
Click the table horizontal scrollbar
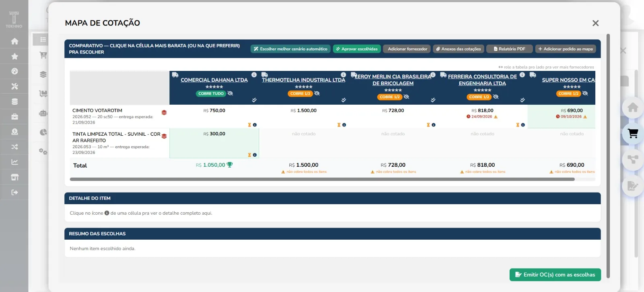tap(322, 179)
